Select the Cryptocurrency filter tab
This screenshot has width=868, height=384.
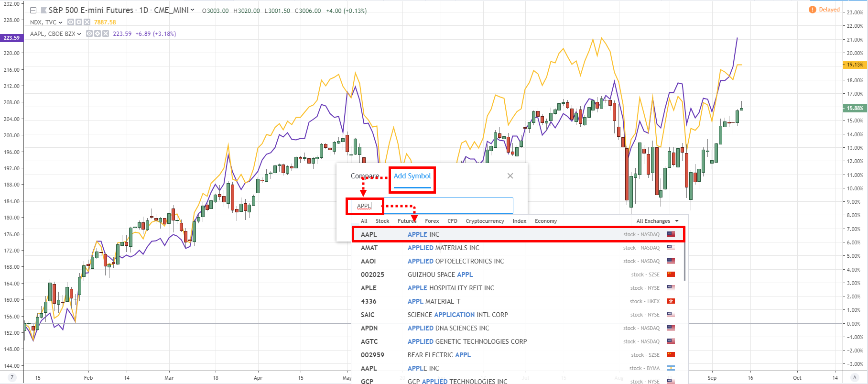[x=485, y=221]
